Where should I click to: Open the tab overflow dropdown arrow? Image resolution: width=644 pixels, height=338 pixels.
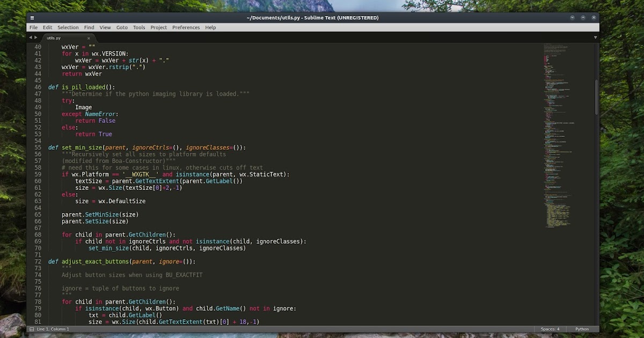(x=596, y=38)
